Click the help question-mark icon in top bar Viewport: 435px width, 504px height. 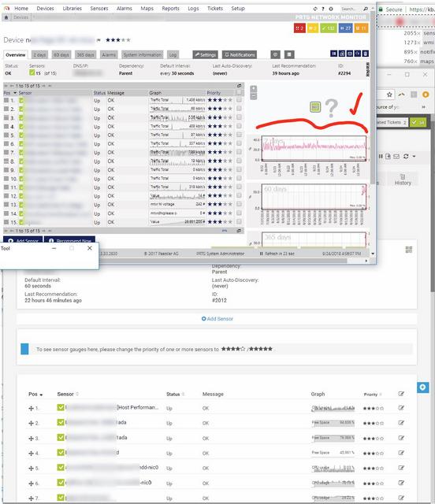coord(323,9)
